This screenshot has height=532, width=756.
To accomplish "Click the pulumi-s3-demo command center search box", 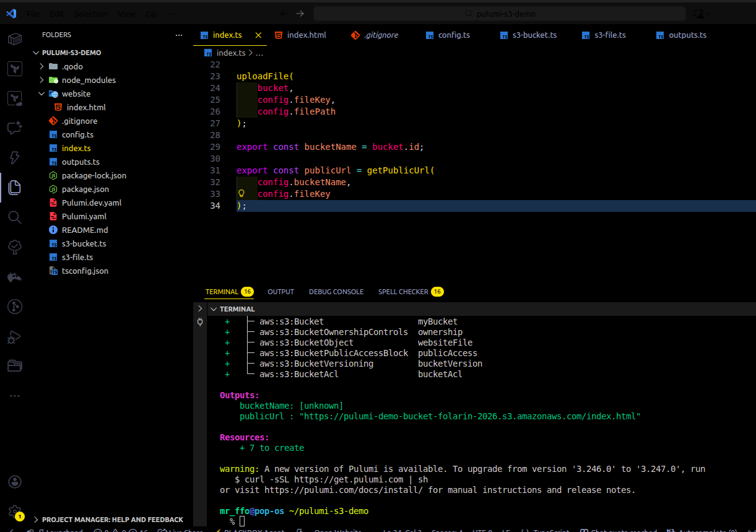I will (499, 14).
